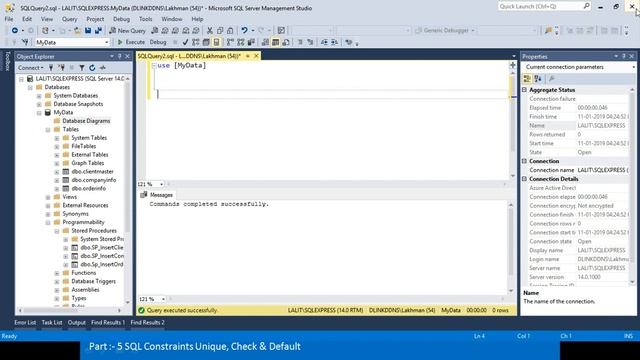Open Activity Monitor icon in Object Explorer
Viewport: 640px width, 360px height.
click(102, 68)
